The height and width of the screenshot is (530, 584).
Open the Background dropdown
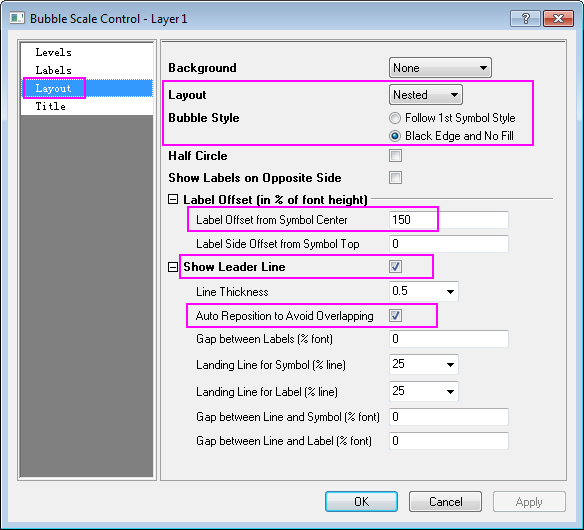(x=440, y=68)
